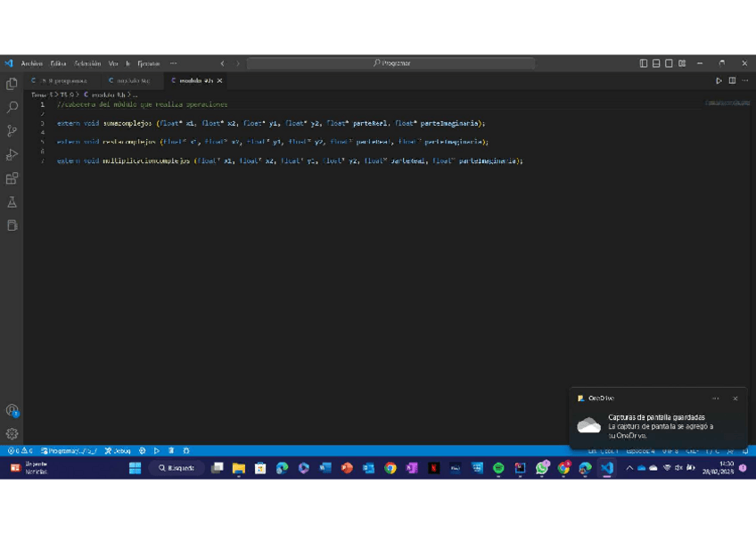Screen dimensions: 756x534
Task: Open the Explorer view in the activity bar
Action: point(12,84)
